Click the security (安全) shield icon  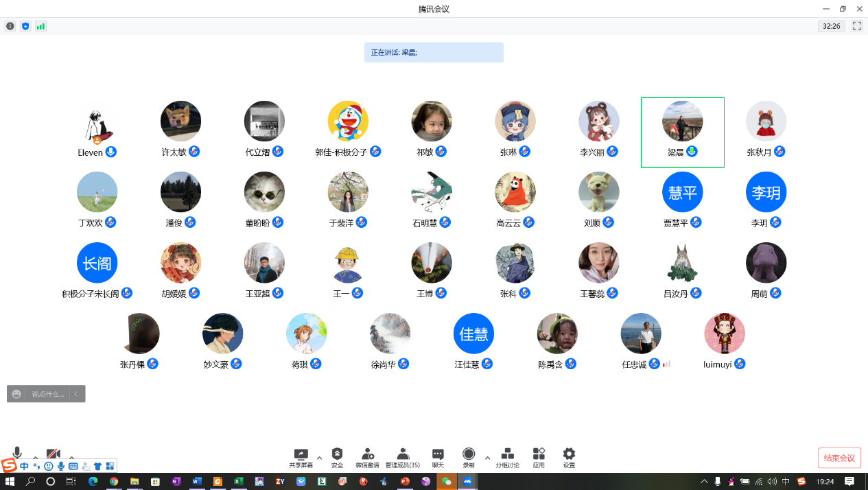(x=337, y=457)
